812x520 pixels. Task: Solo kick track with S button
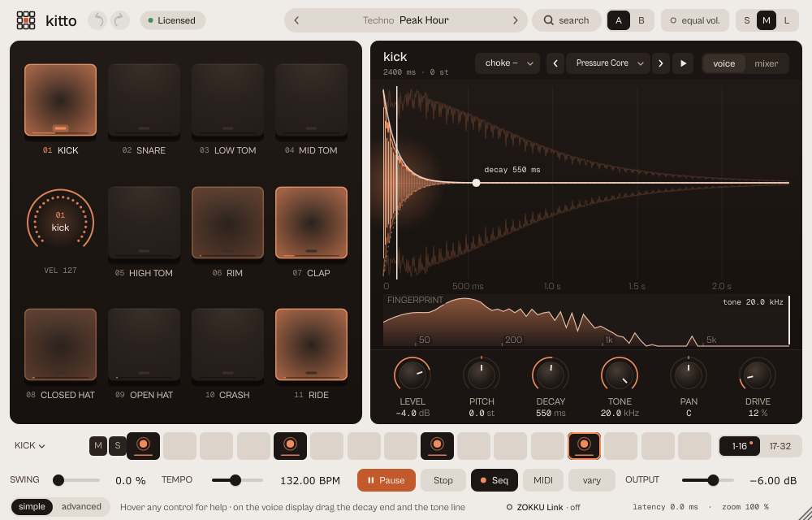tap(118, 445)
